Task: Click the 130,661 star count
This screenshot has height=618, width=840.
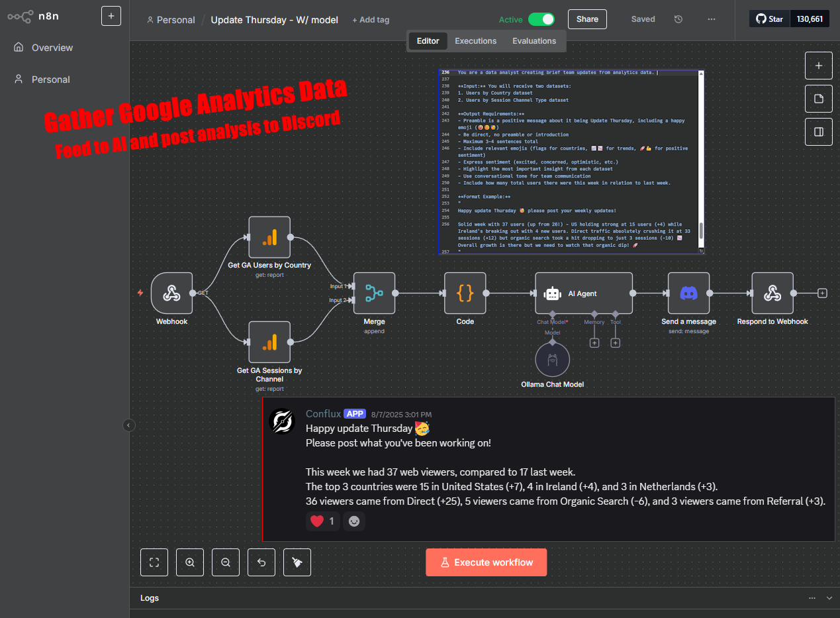Action: tap(810, 19)
